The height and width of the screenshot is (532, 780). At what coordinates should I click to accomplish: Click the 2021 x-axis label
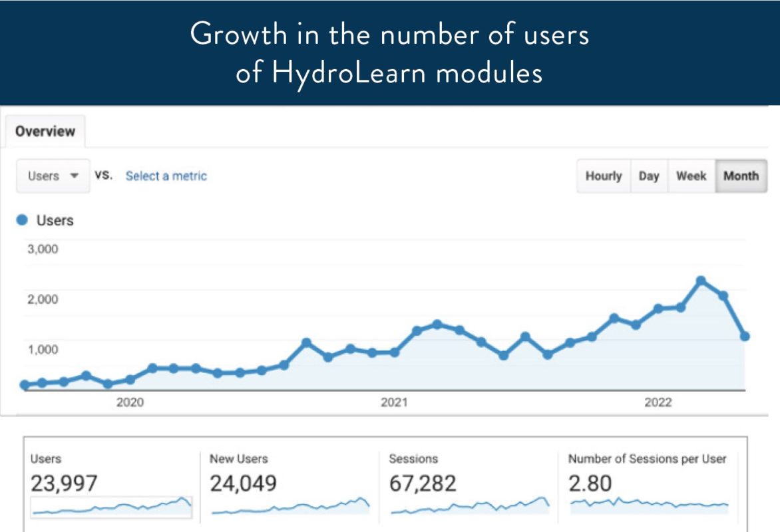(394, 402)
